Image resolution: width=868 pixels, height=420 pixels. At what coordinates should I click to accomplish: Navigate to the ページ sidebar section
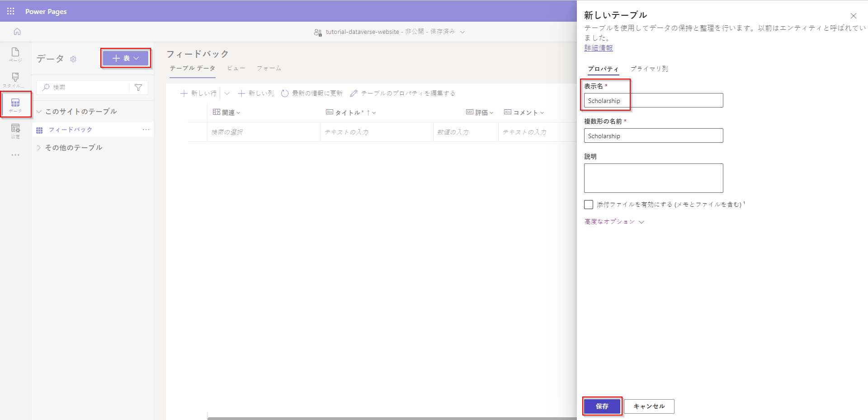pos(15,55)
